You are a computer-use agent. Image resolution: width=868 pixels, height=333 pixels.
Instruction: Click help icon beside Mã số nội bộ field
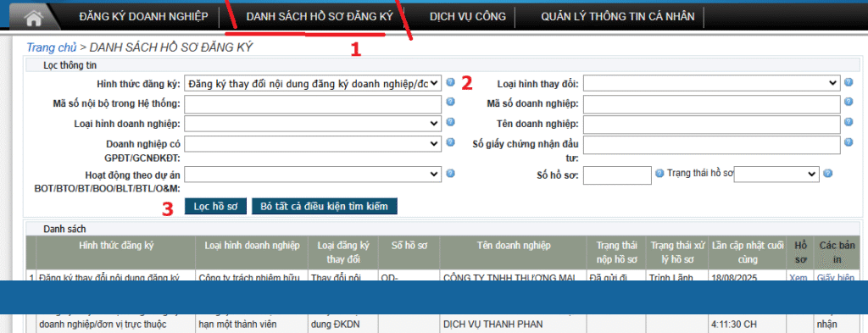pos(451,102)
